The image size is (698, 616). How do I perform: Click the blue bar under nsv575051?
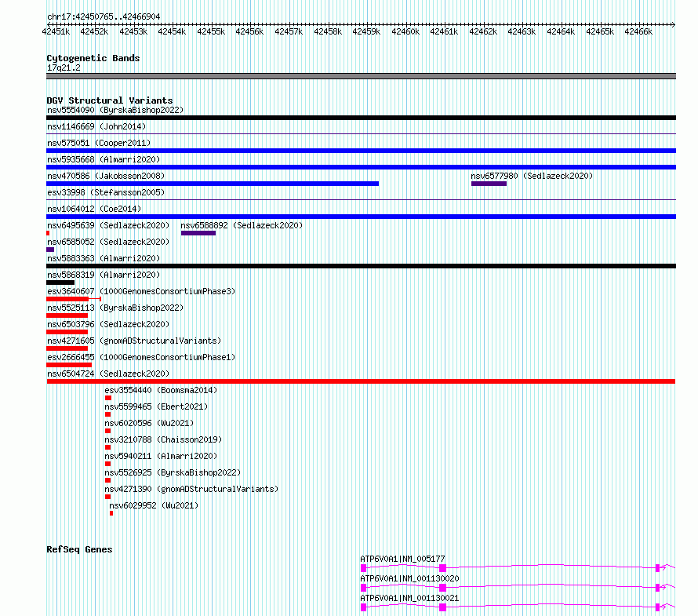(361, 151)
